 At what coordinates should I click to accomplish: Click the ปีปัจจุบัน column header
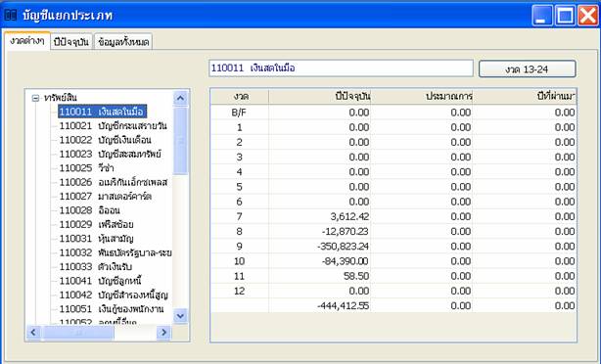click(x=320, y=97)
